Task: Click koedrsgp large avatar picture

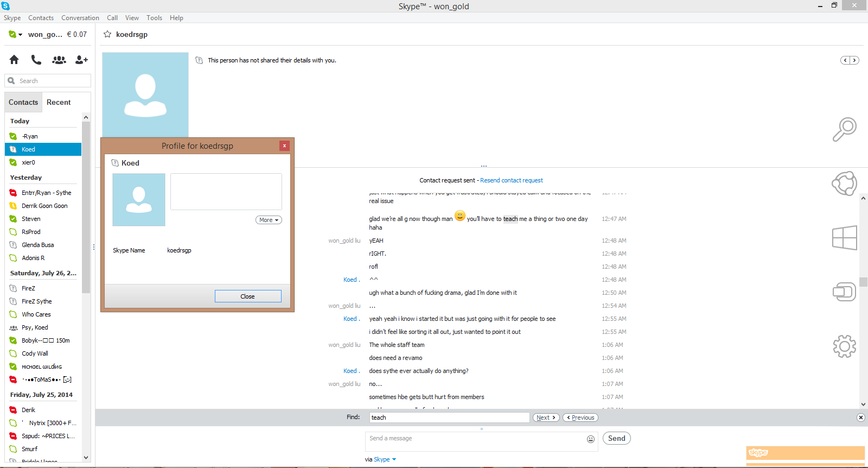Action: click(x=145, y=95)
